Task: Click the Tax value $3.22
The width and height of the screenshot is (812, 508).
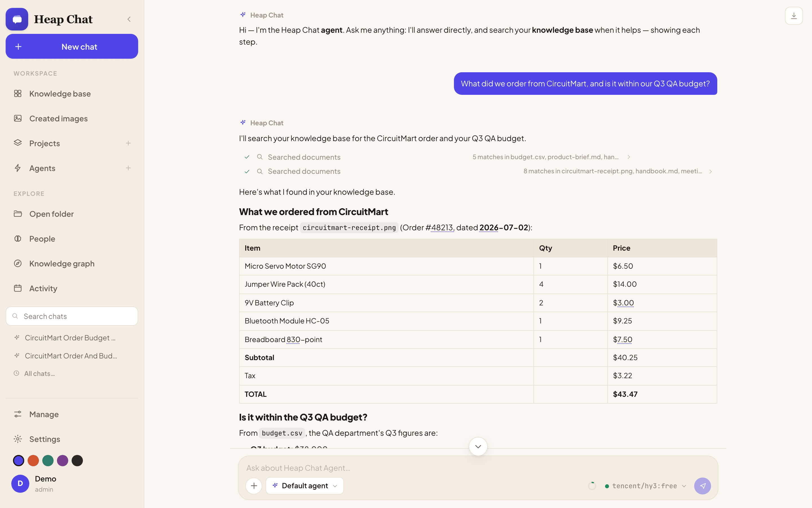Action: (623, 376)
